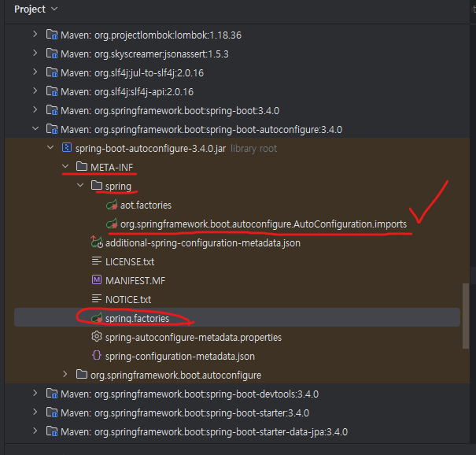Click the Project tree vertical scrollbar thumb
Screen dimensions: 476x455
point(465,316)
